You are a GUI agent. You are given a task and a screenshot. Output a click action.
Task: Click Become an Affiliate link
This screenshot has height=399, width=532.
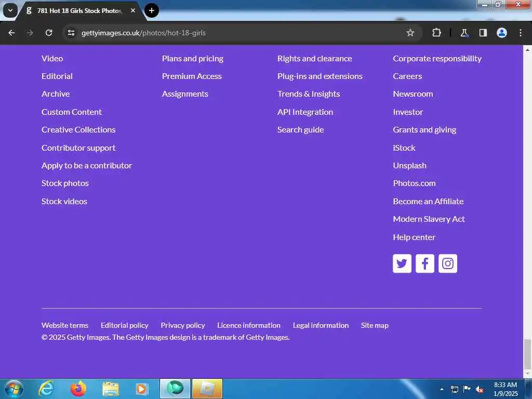428,201
